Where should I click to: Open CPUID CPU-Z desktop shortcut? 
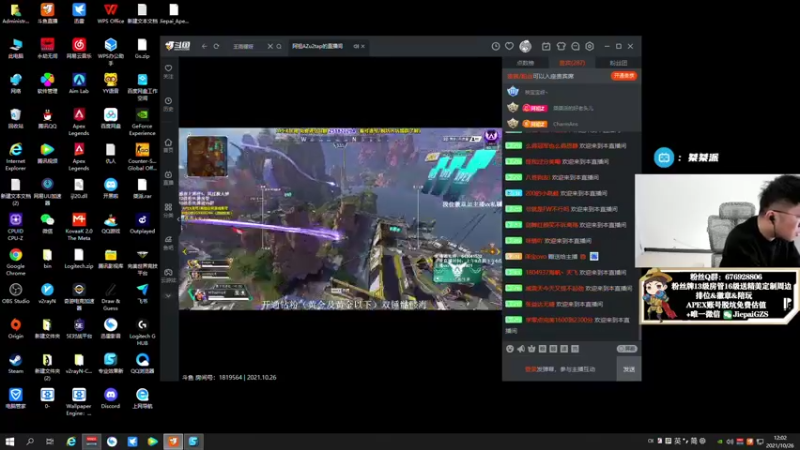[x=15, y=227]
